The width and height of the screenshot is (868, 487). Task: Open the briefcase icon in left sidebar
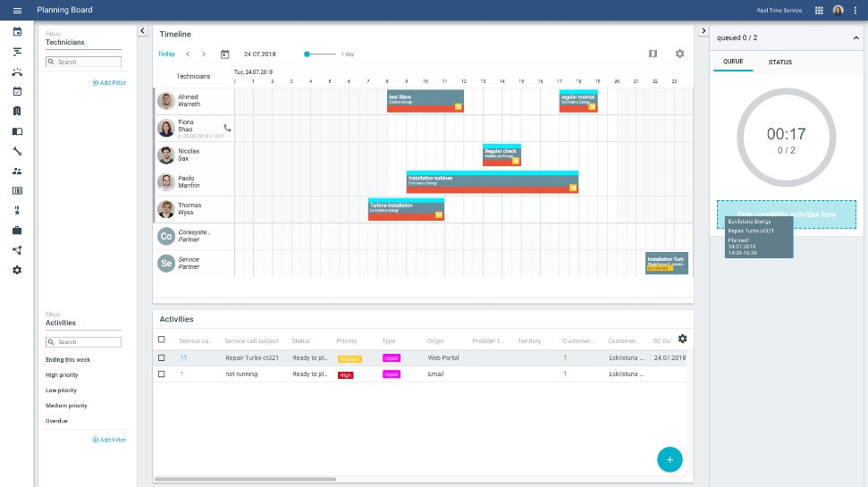coord(17,231)
